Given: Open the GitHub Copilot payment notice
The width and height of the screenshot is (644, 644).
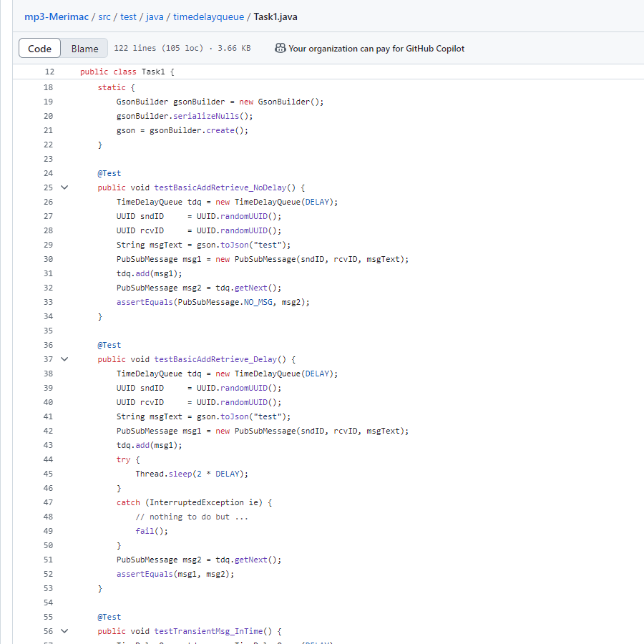Looking at the screenshot, I should (376, 49).
